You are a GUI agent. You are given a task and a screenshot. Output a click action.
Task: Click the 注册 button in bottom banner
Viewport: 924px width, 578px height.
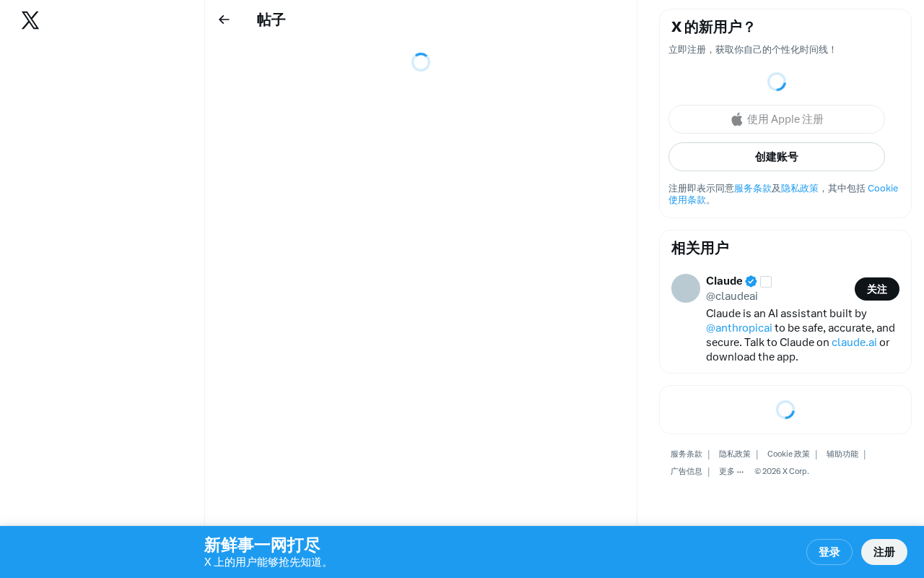884,552
